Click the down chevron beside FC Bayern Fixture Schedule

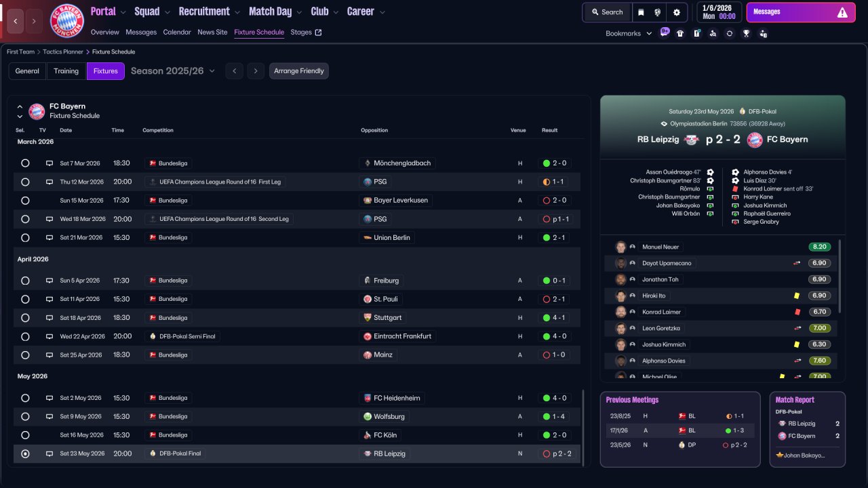point(20,117)
